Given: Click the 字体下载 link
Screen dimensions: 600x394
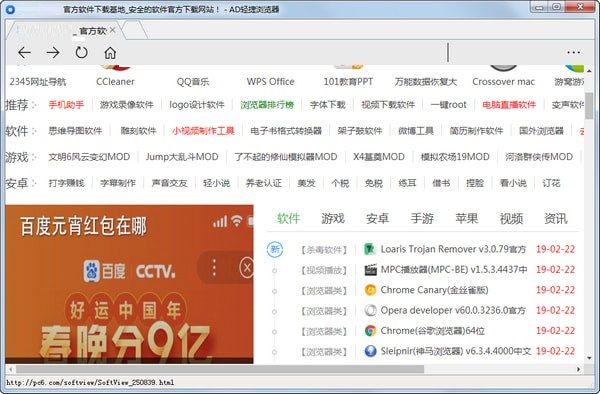Looking at the screenshot, I should [328, 105].
